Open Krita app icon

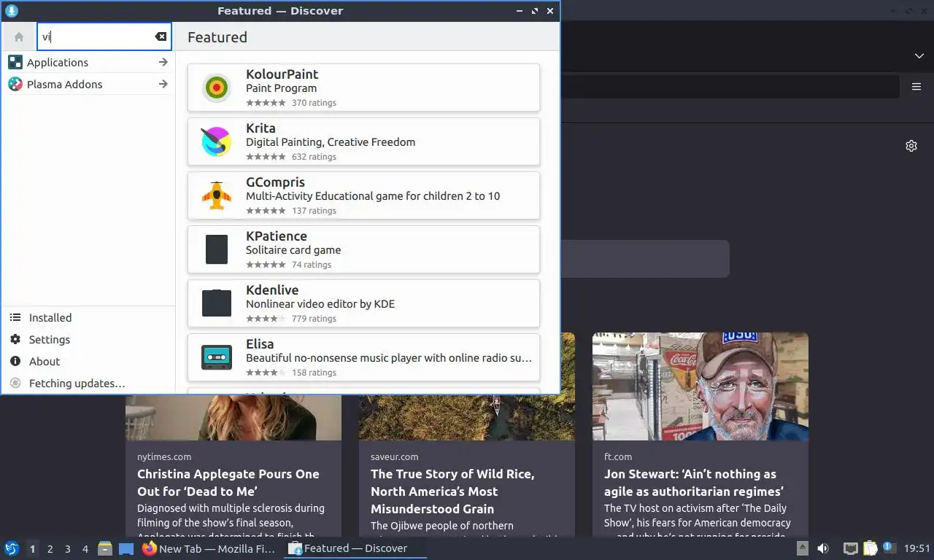point(217,141)
